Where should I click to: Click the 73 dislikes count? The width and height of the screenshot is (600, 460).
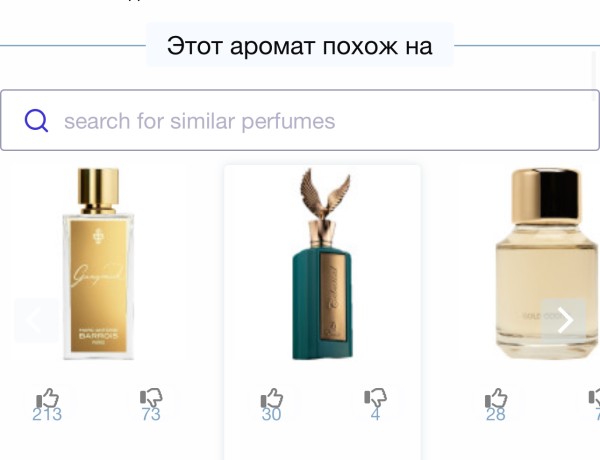(151, 414)
